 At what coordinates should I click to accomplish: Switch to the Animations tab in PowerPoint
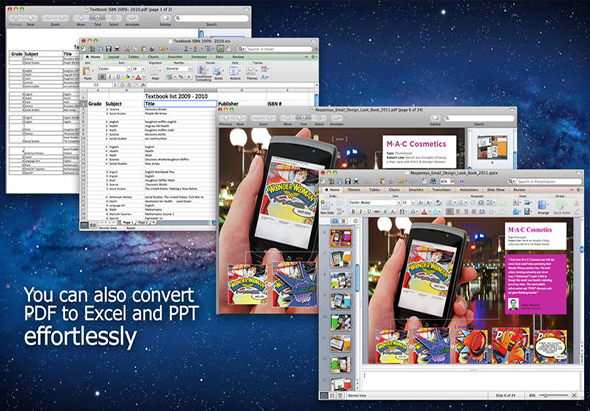[x=469, y=190]
